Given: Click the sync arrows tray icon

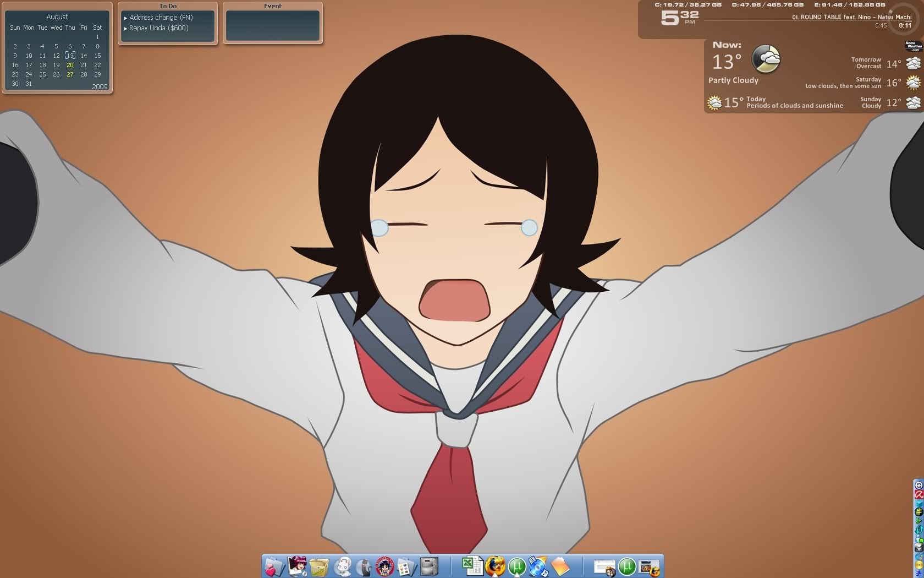Looking at the screenshot, I should tap(919, 486).
